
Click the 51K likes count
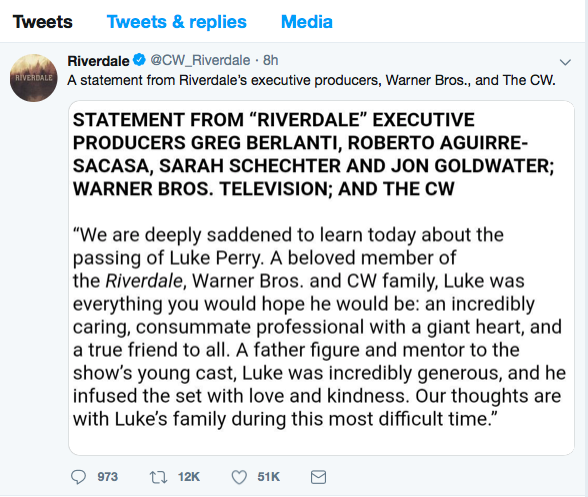268,477
